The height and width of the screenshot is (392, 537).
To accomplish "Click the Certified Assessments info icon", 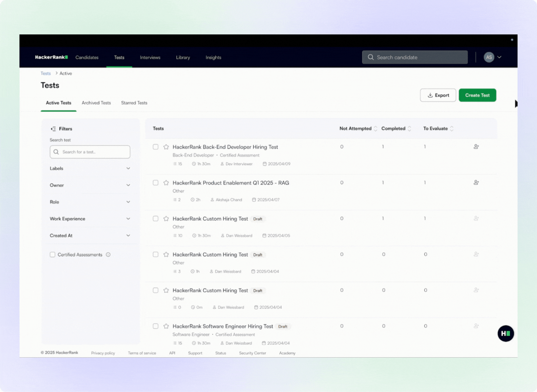I will (x=108, y=254).
